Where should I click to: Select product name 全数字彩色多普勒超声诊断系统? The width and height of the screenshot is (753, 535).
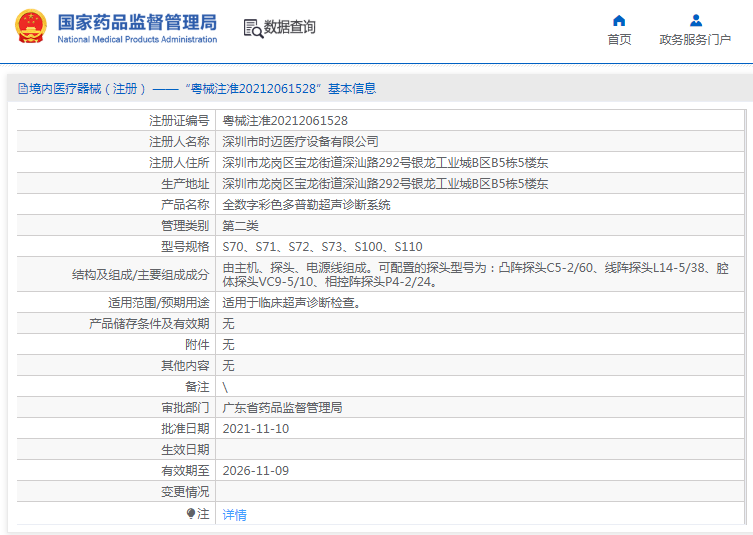point(306,205)
